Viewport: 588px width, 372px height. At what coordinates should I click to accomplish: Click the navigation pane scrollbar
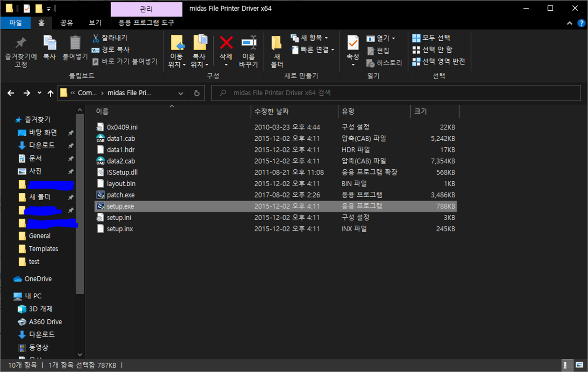click(x=80, y=204)
